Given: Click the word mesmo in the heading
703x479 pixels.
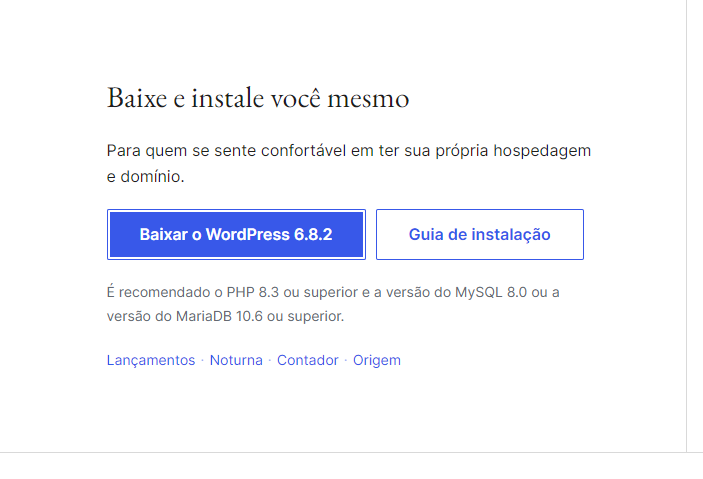Looking at the screenshot, I should click(368, 99).
